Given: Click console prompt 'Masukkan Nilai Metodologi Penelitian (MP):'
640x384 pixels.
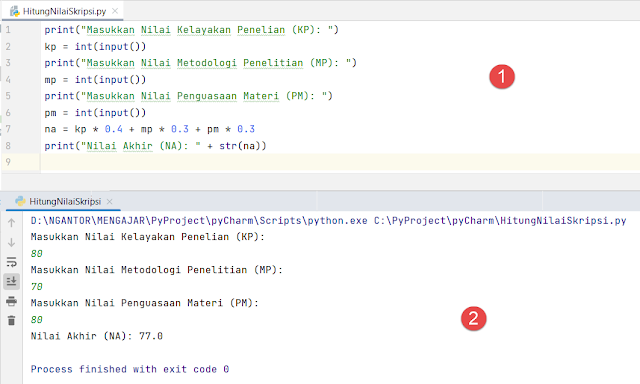Looking at the screenshot, I should [157, 270].
